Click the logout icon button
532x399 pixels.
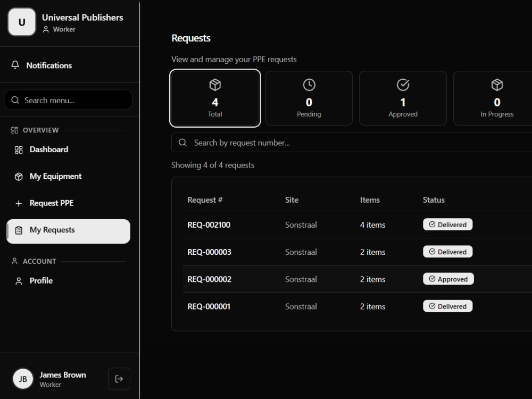(x=119, y=379)
